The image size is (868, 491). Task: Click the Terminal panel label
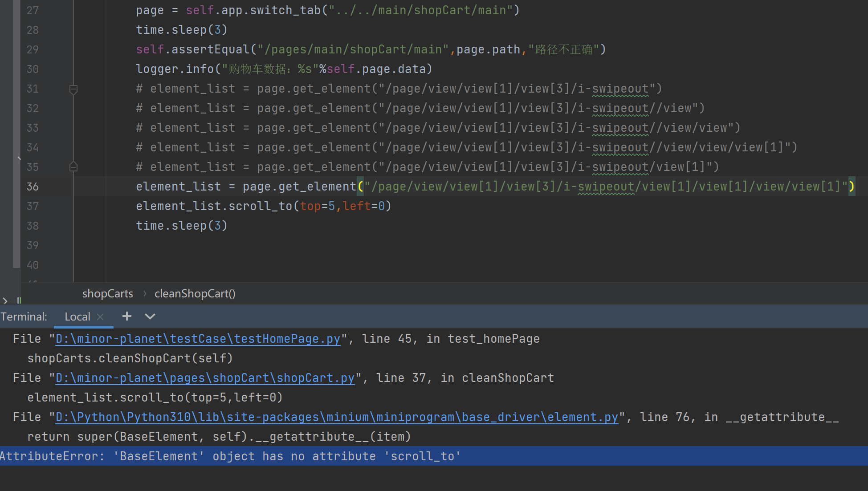24,317
